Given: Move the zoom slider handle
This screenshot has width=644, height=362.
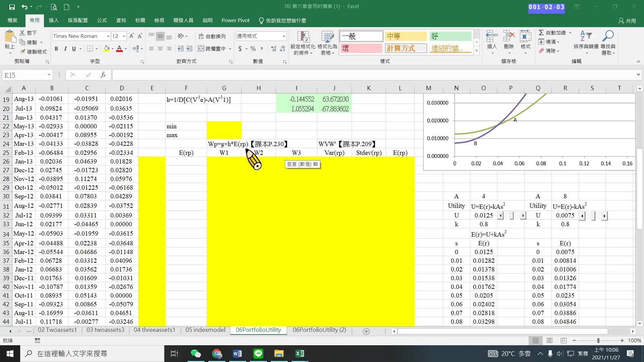Looking at the screenshot, I should click(x=598, y=341).
